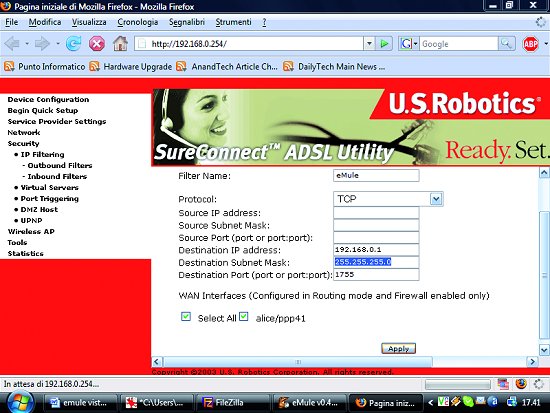The height and width of the screenshot is (413, 550).
Task: Click the horizontal scrollbar thumb
Action: [297, 361]
